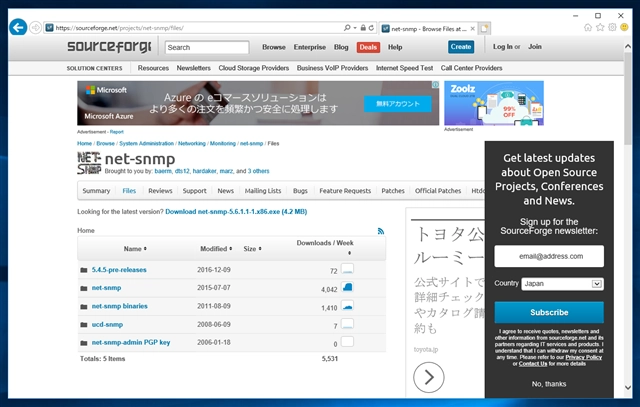Click the Privacy Policy link
Screen dimensions: 640x407
click(583, 357)
